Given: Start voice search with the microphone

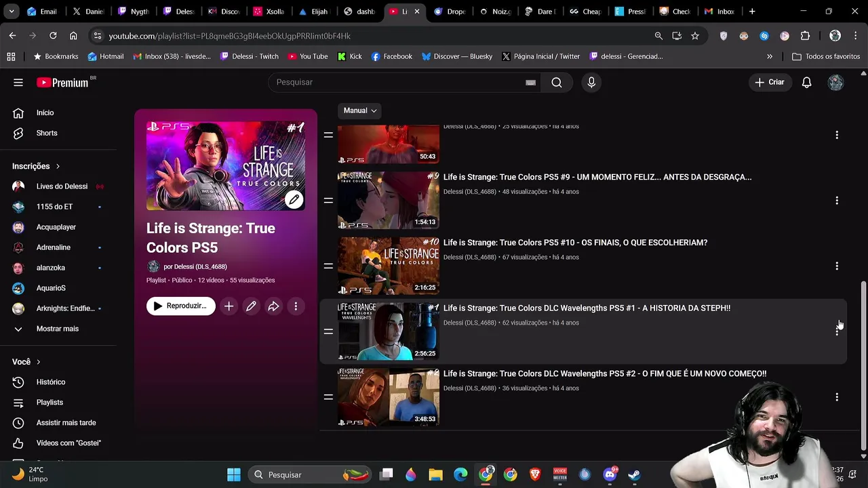Looking at the screenshot, I should pyautogui.click(x=591, y=82).
